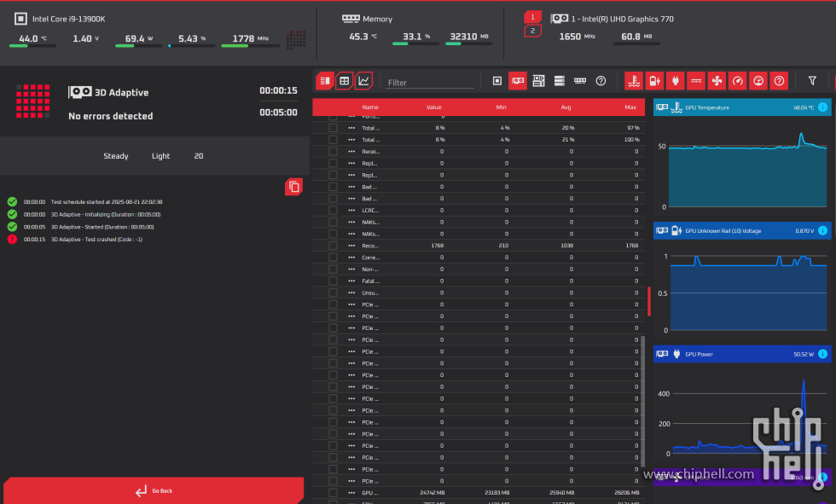The image size is (836, 504).
Task: Tick the checkbox for the Fatal... row
Action: click(x=334, y=281)
